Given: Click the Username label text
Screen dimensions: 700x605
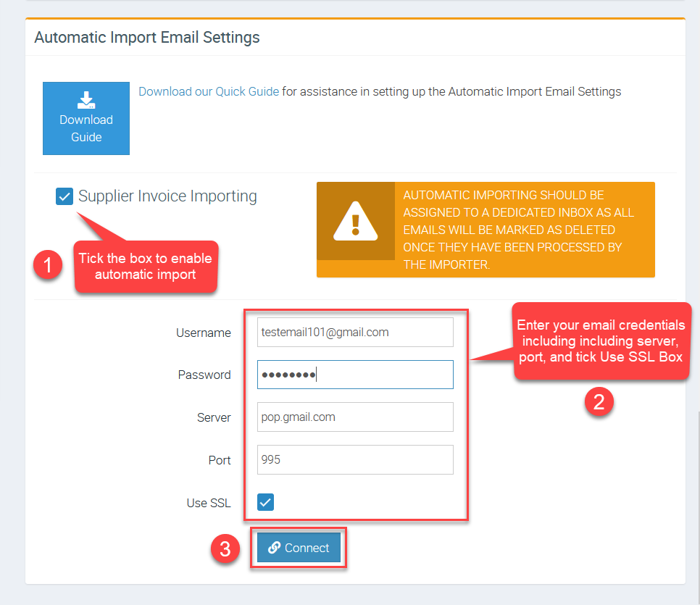Looking at the screenshot, I should pos(204,333).
